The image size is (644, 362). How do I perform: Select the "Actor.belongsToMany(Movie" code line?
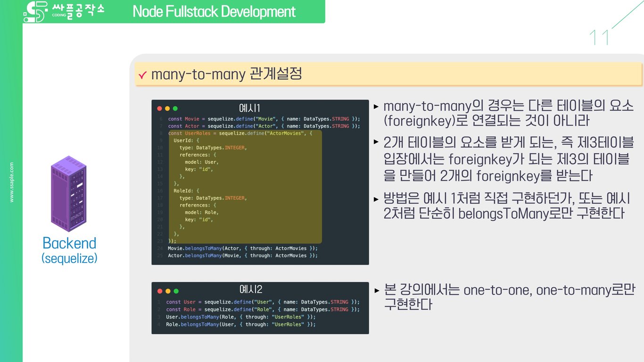243,255
